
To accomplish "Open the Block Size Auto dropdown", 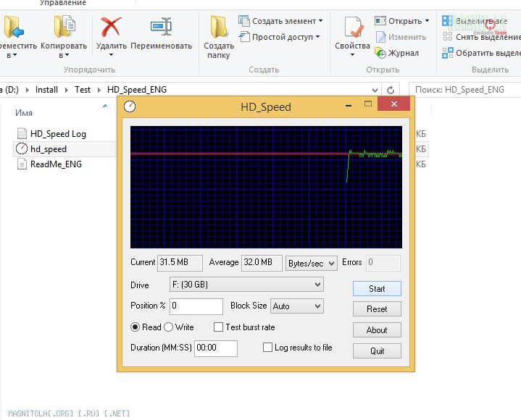I will [296, 306].
